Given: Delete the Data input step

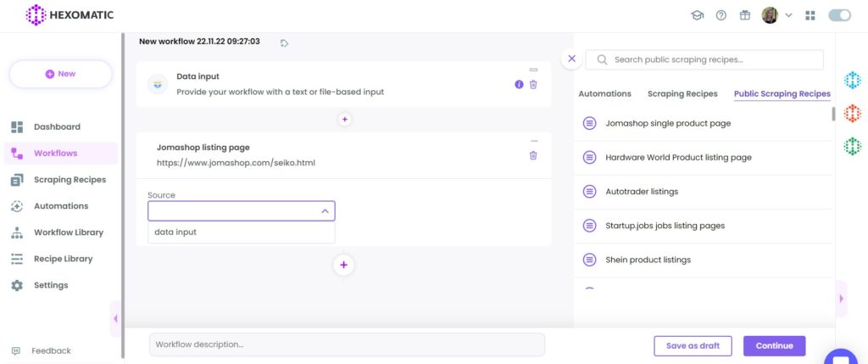Looking at the screenshot, I should pos(533,85).
